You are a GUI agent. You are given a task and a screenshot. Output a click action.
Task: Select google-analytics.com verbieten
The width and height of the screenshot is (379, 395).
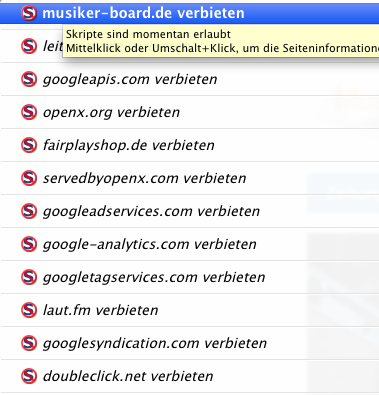click(x=189, y=244)
